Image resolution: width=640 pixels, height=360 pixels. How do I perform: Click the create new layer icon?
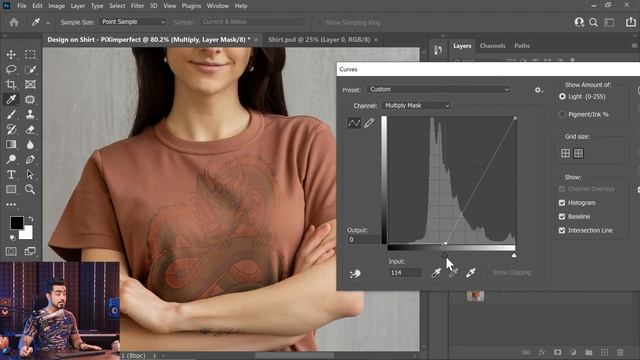tap(604, 352)
